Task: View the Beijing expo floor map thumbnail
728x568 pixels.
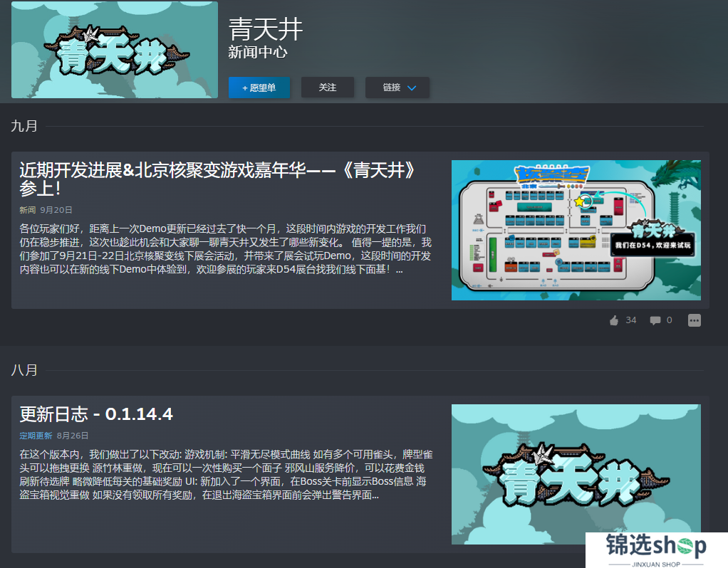Action: (576, 230)
